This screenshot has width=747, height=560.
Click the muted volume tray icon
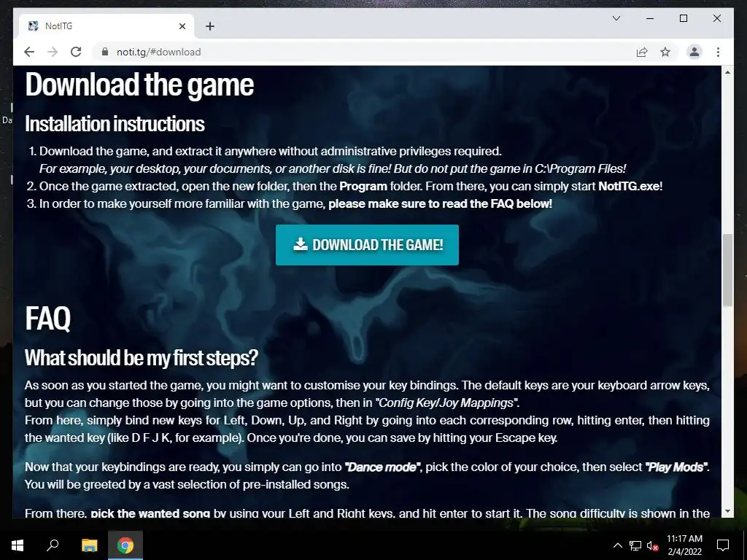click(x=653, y=545)
